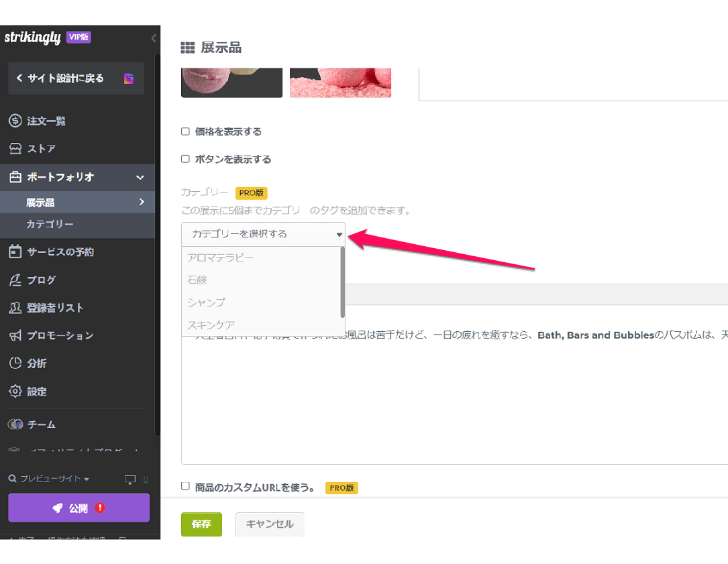Open the カテゴリーを選択する dropdown

coord(263,234)
